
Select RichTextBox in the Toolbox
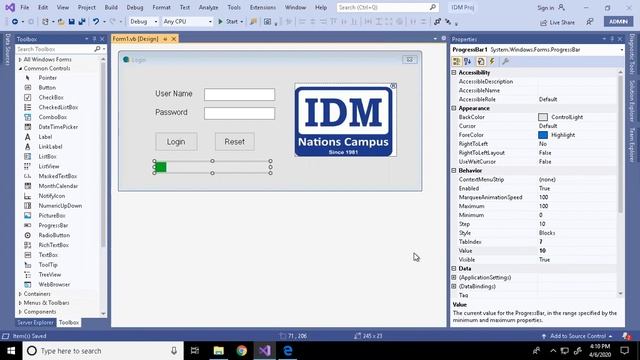(53, 245)
